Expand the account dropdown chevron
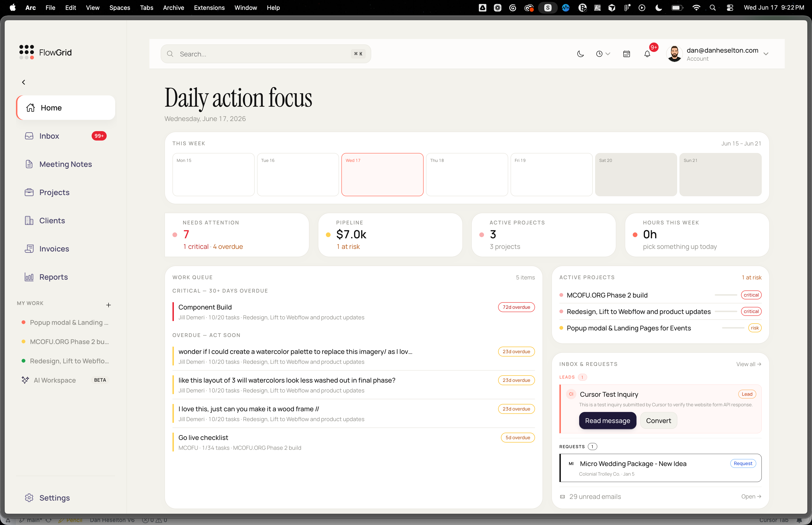812x525 pixels. 766,54
